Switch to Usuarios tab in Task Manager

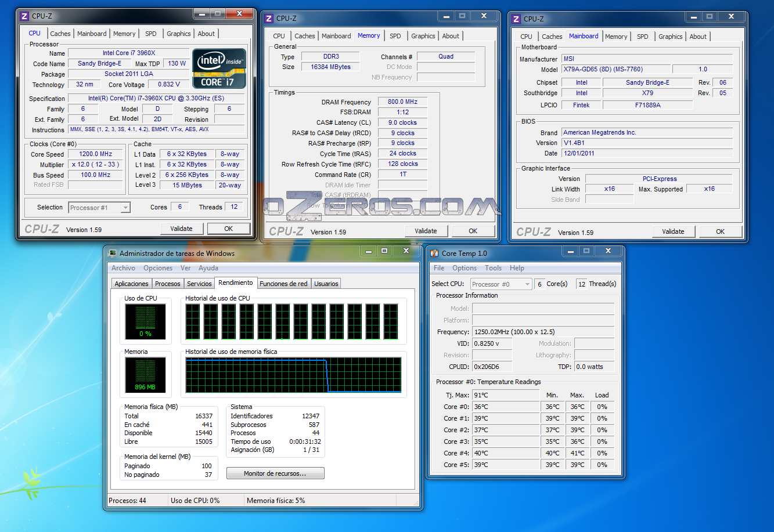326,284
